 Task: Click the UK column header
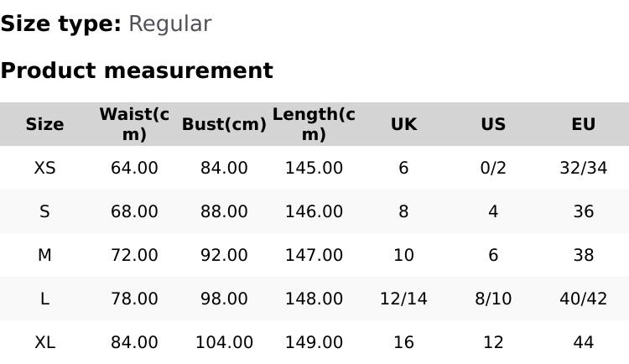(403, 124)
